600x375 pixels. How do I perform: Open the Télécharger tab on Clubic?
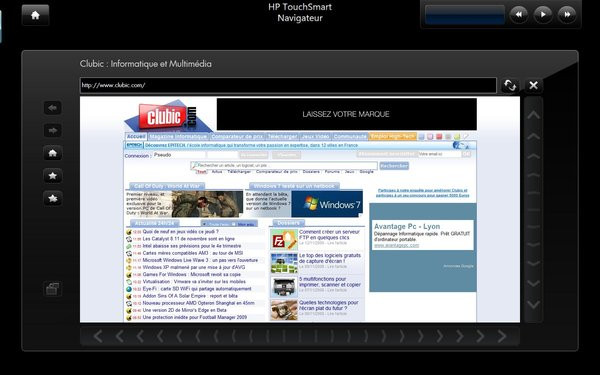pos(282,136)
